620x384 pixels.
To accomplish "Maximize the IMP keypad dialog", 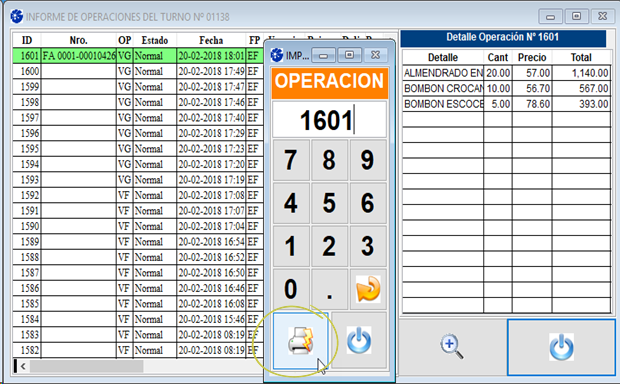I will click(x=350, y=55).
